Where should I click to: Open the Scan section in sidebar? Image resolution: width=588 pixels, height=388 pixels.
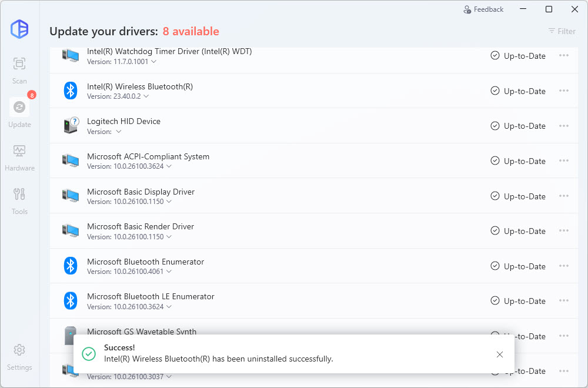pyautogui.click(x=19, y=69)
